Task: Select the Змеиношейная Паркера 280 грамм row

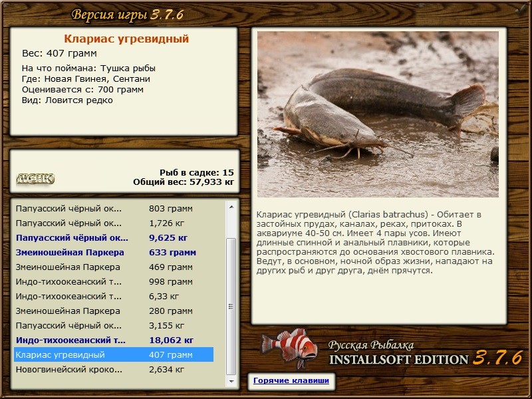Action: pyautogui.click(x=114, y=311)
